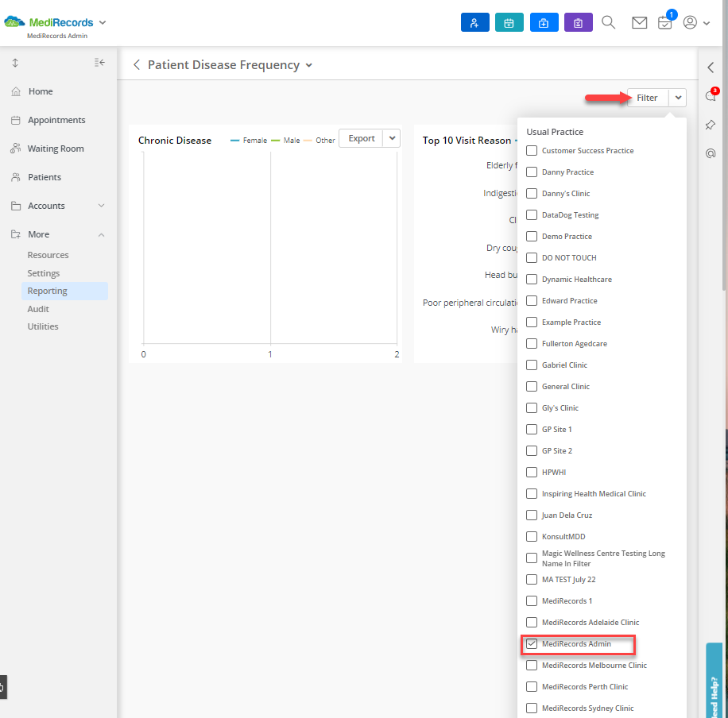
Task: Check the MediRecords Perth Clinic checkbox
Action: click(532, 686)
